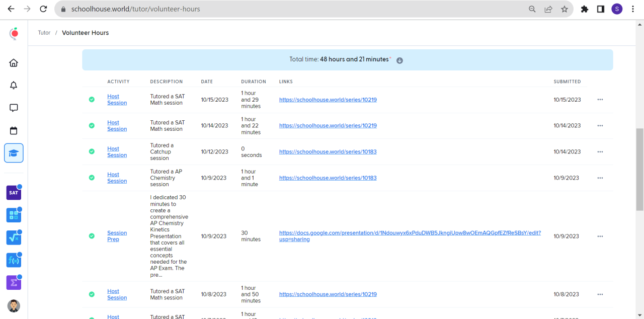Open series/10183 link in the AP Chemistry row
The image size is (644, 319).
pyautogui.click(x=328, y=178)
